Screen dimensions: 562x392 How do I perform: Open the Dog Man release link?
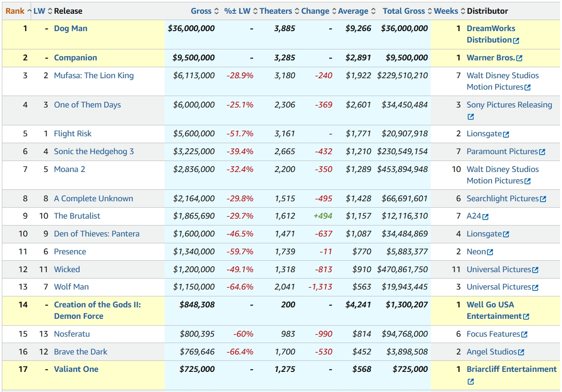click(x=70, y=28)
